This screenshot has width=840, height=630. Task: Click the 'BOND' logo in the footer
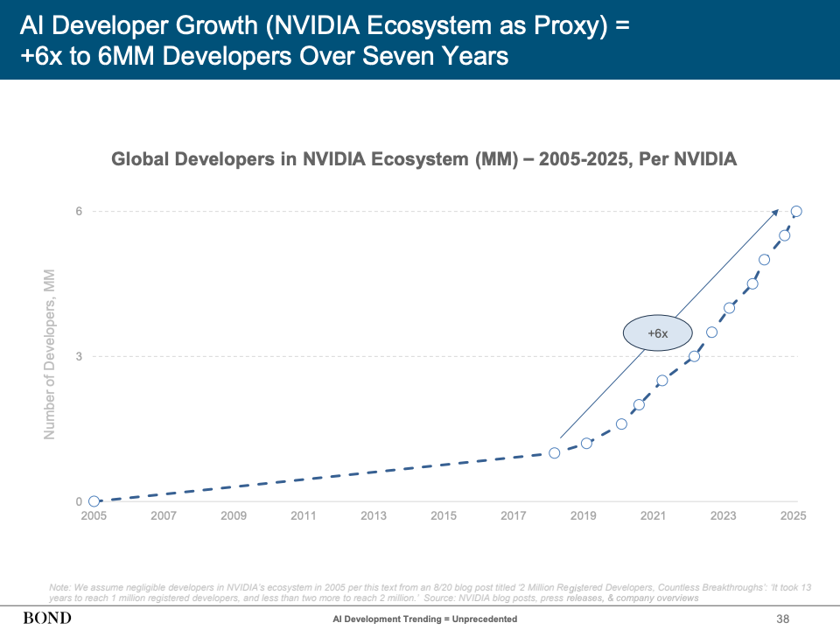[x=47, y=619]
